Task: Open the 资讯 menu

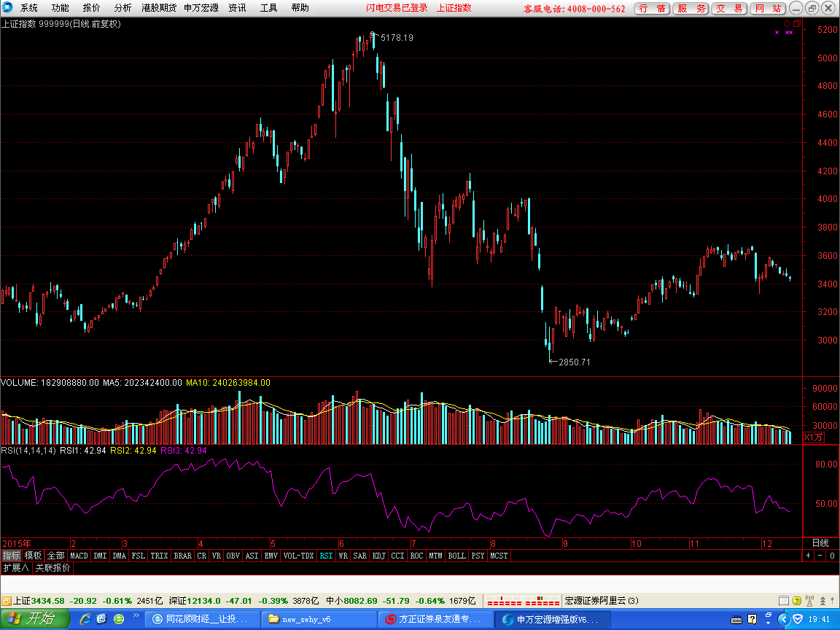Action: point(237,7)
